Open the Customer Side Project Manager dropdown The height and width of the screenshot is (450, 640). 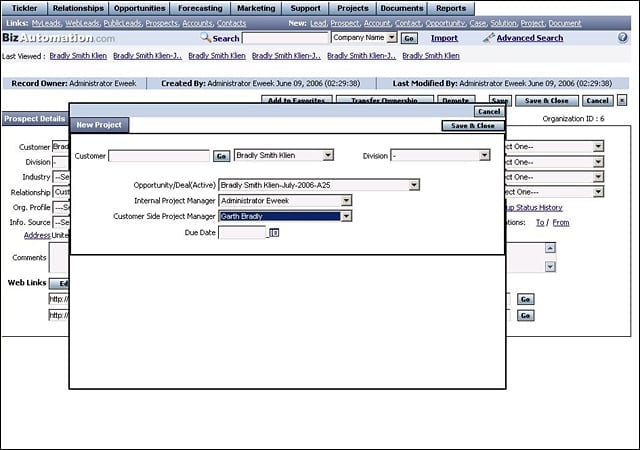(x=346, y=216)
